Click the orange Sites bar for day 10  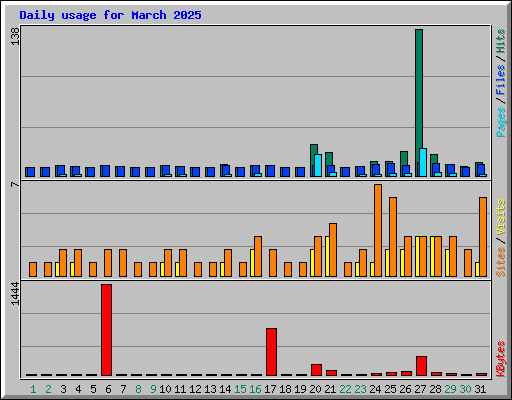click(x=168, y=263)
